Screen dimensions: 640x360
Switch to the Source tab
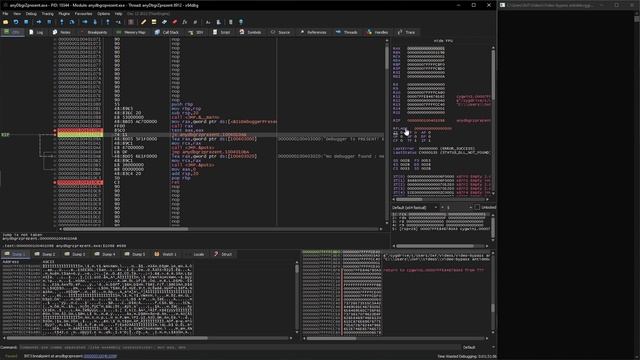tap(281, 32)
